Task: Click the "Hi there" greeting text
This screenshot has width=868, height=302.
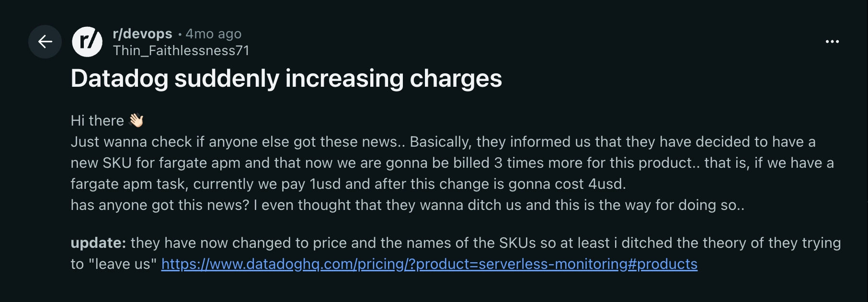Action: 97,120
